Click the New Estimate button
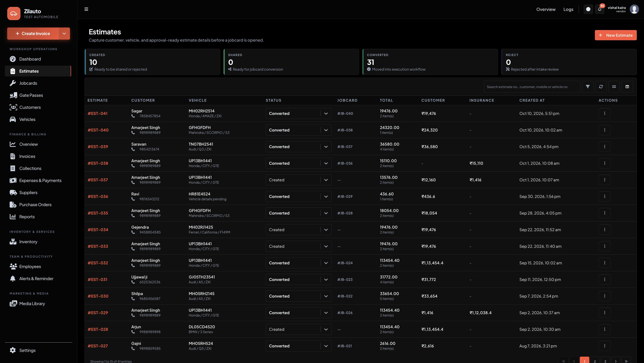Viewport: 644px width, 363px height. coord(615,35)
